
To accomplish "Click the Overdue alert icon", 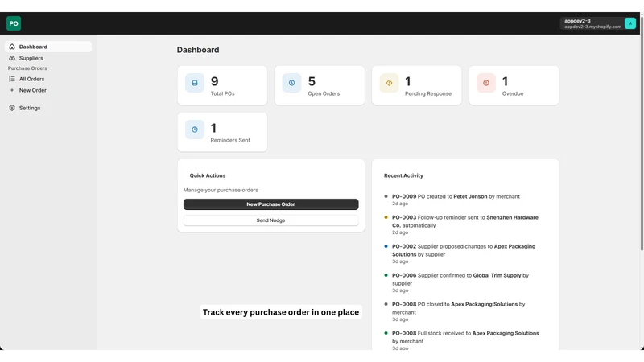I will click(x=486, y=83).
